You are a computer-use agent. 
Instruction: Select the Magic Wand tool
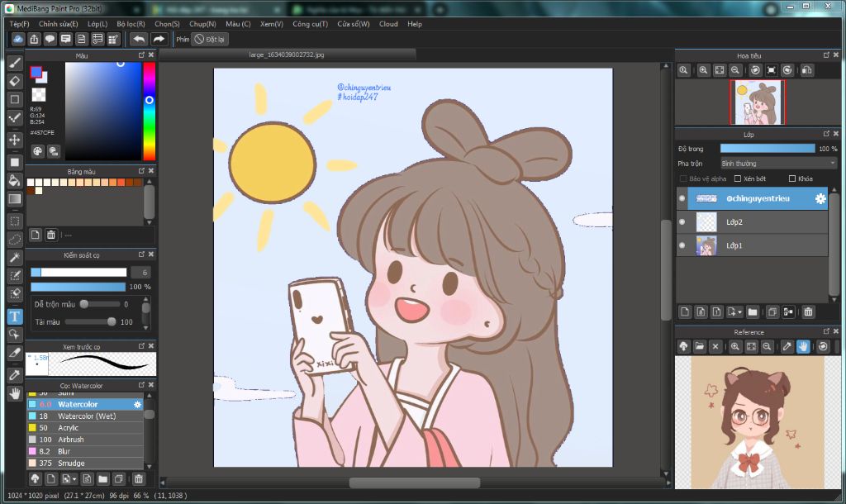click(x=15, y=258)
